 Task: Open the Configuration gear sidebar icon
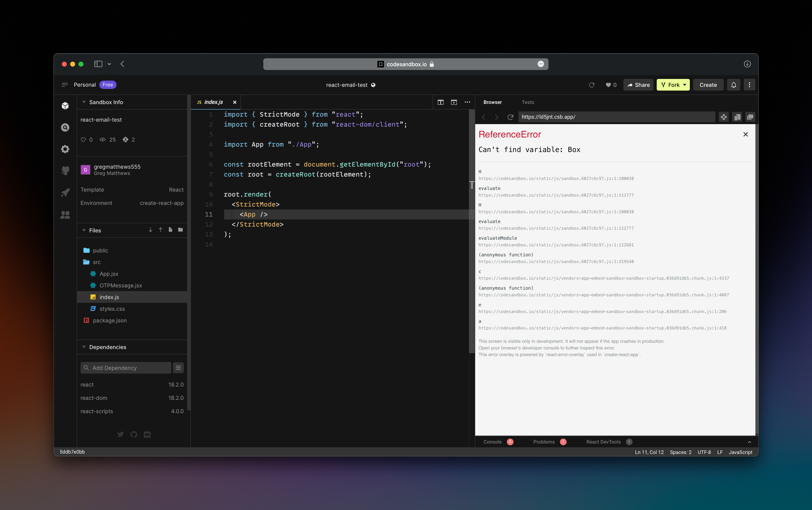pyautogui.click(x=65, y=149)
